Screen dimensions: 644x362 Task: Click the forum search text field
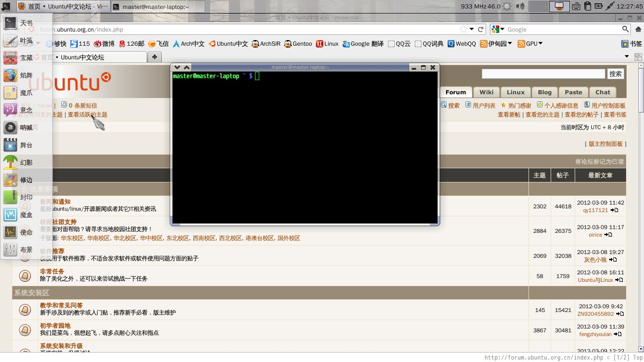pyautogui.click(x=543, y=74)
